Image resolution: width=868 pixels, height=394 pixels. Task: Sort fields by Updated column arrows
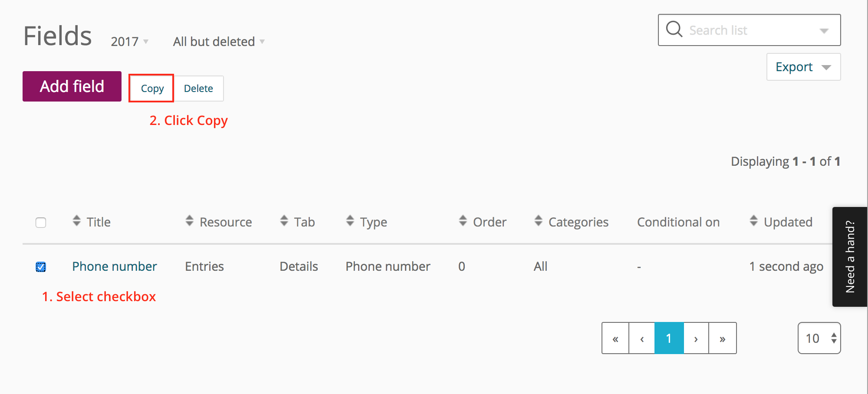[754, 221]
